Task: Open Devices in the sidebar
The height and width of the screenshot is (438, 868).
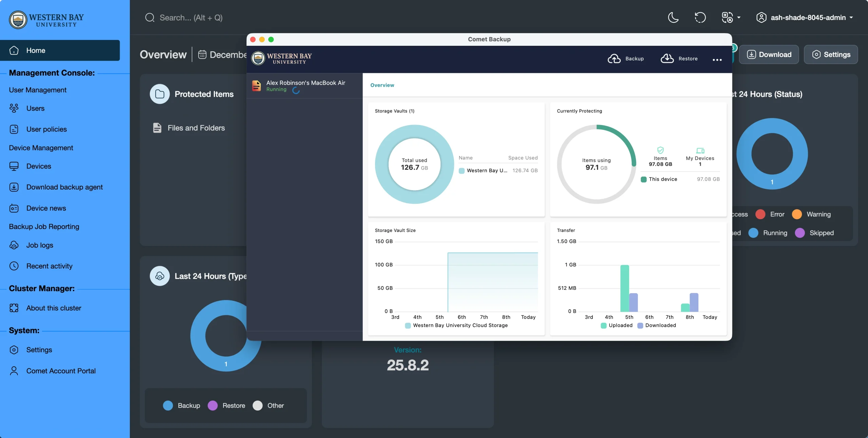Action: (39, 166)
